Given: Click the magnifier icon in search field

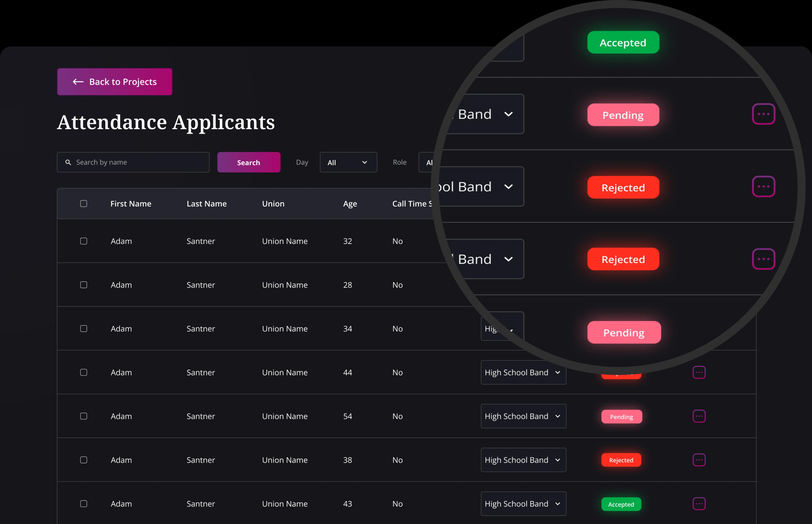Looking at the screenshot, I should click(68, 162).
